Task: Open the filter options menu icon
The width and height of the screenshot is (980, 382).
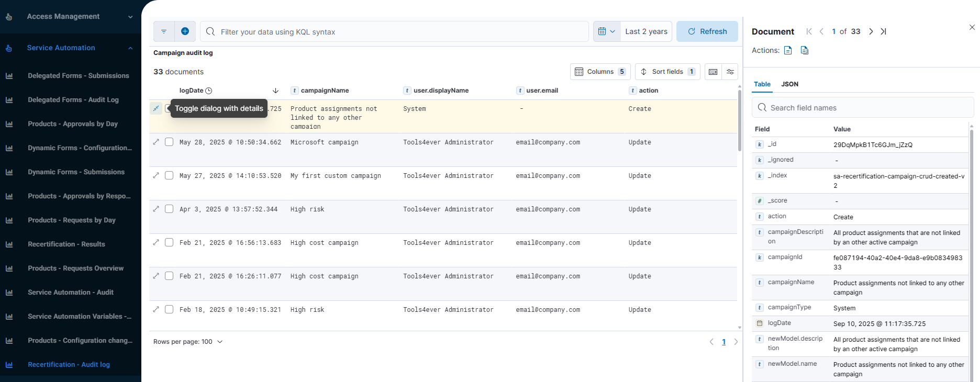Action: [164, 31]
